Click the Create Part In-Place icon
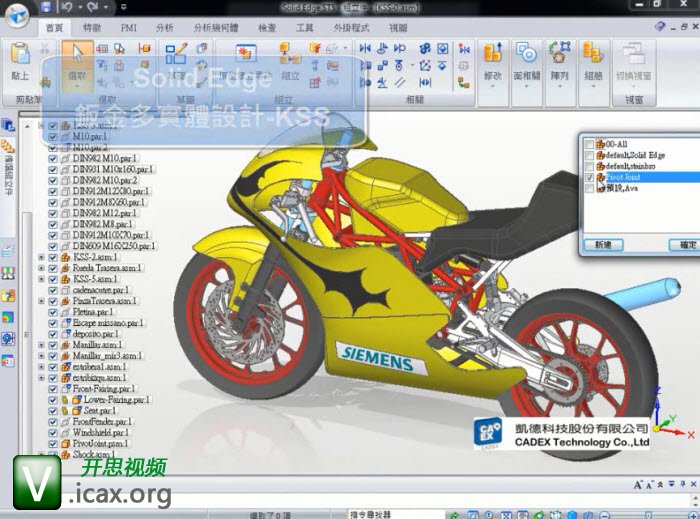Viewport: 700px width, 519px height. tap(246, 54)
